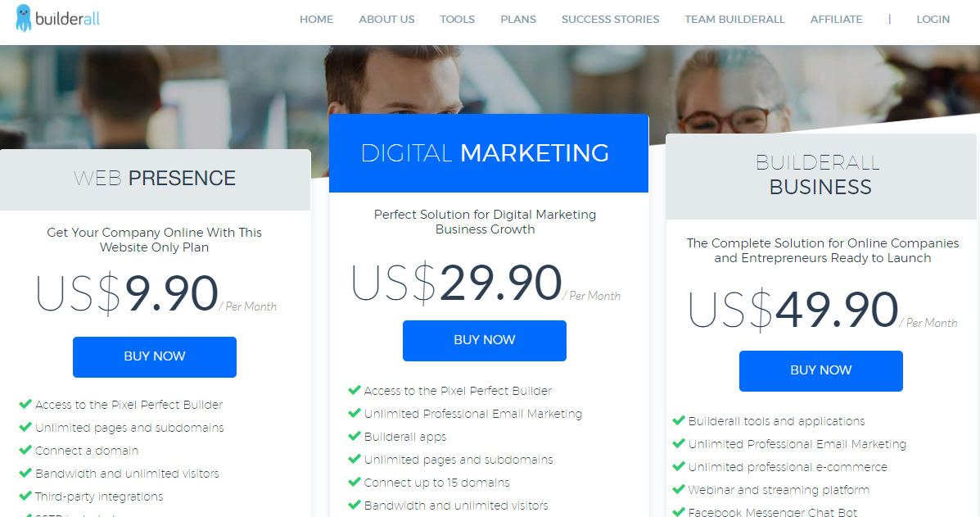Viewport: 980px width, 517px height.
Task: Click checkmark next to 'Connect a domain'
Action: click(x=25, y=450)
